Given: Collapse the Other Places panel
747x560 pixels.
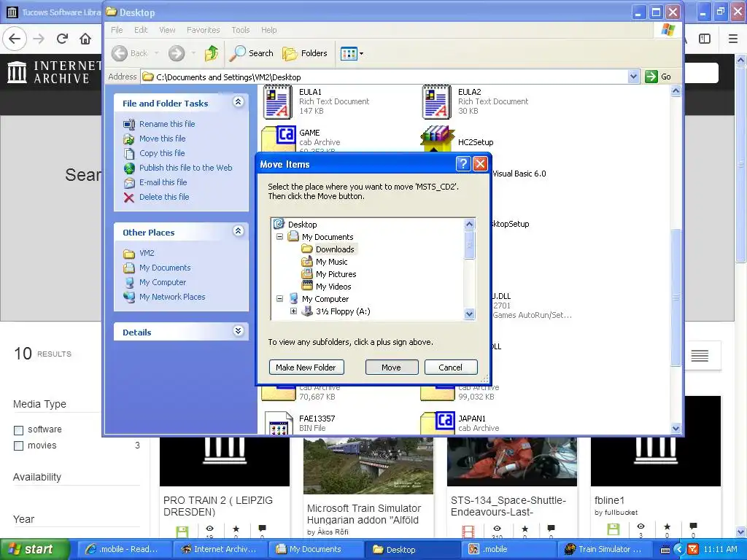Looking at the screenshot, I should pyautogui.click(x=239, y=231).
